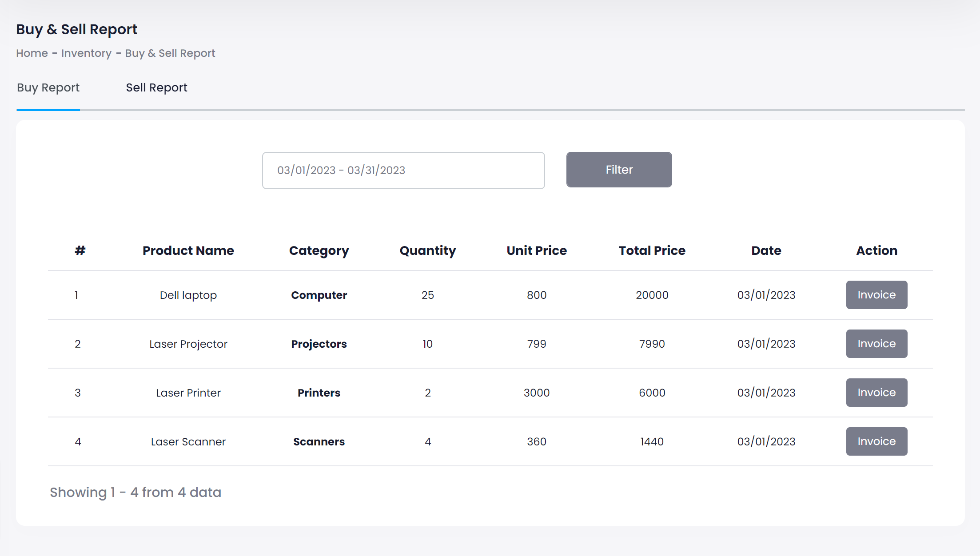The image size is (980, 556).
Task: Open Invoice for Laser Projector row
Action: pos(876,344)
